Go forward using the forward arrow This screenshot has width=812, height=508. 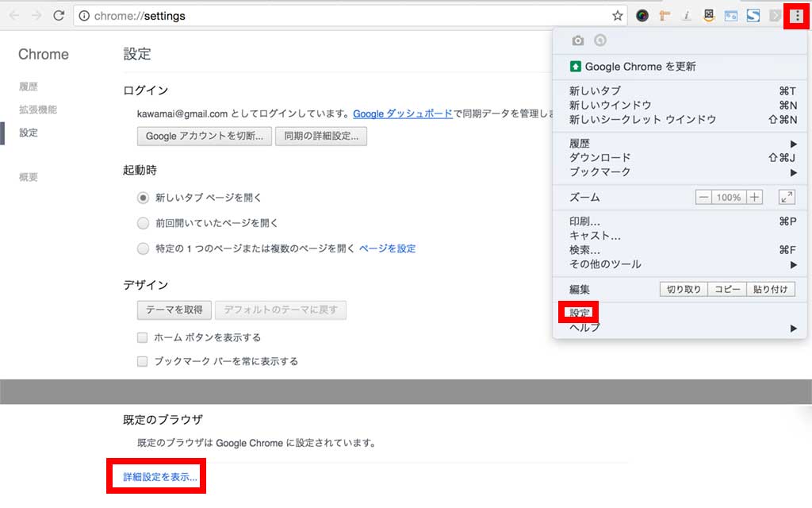coord(36,16)
